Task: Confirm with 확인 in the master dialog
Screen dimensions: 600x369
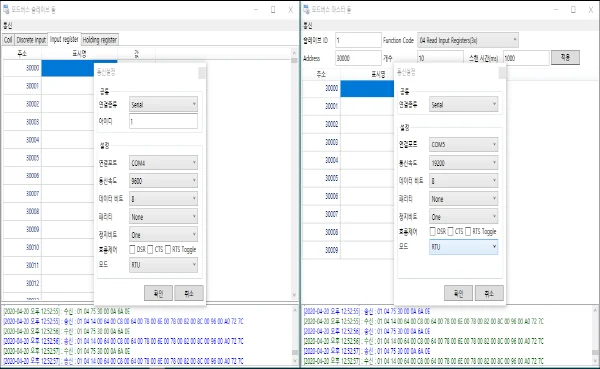Action: click(458, 293)
